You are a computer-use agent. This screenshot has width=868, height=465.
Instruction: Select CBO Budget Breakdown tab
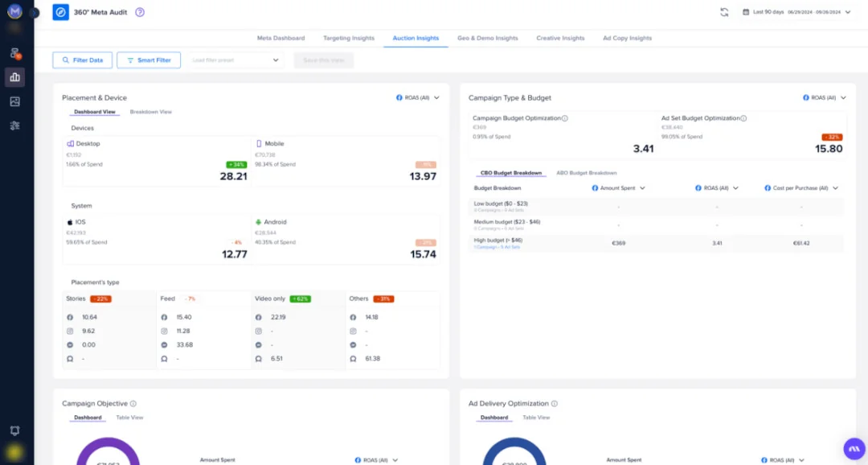(x=511, y=173)
